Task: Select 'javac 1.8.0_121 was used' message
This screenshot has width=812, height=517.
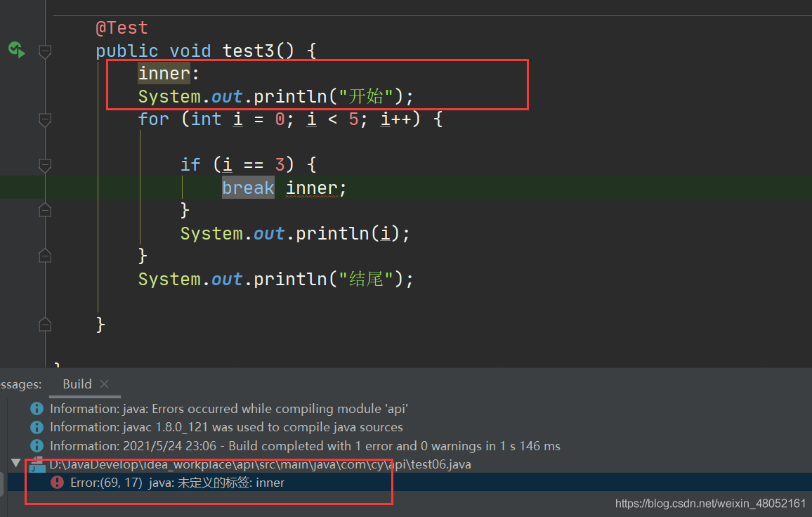Action: [x=226, y=427]
